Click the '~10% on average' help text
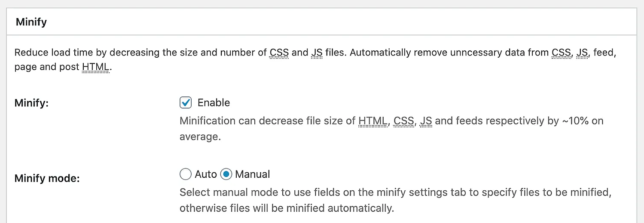644x223 pixels. [391, 129]
